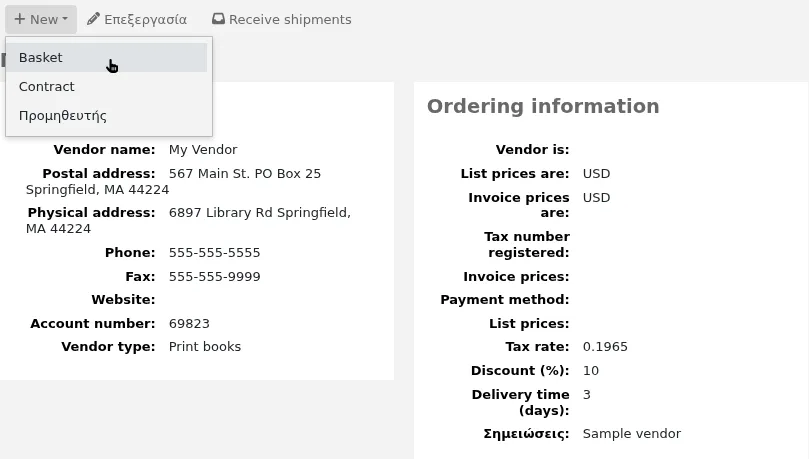Click fax number 555-555-9999
The height and width of the screenshot is (459, 809).
click(215, 276)
